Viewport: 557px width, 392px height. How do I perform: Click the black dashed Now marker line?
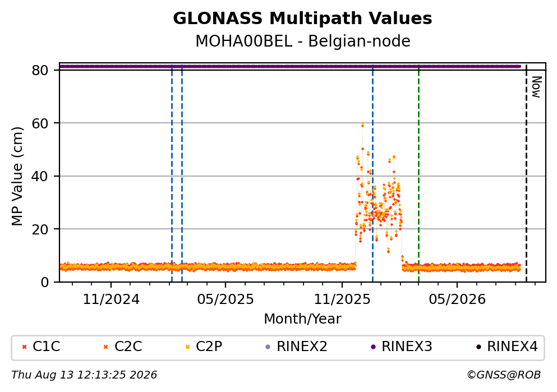click(x=526, y=173)
